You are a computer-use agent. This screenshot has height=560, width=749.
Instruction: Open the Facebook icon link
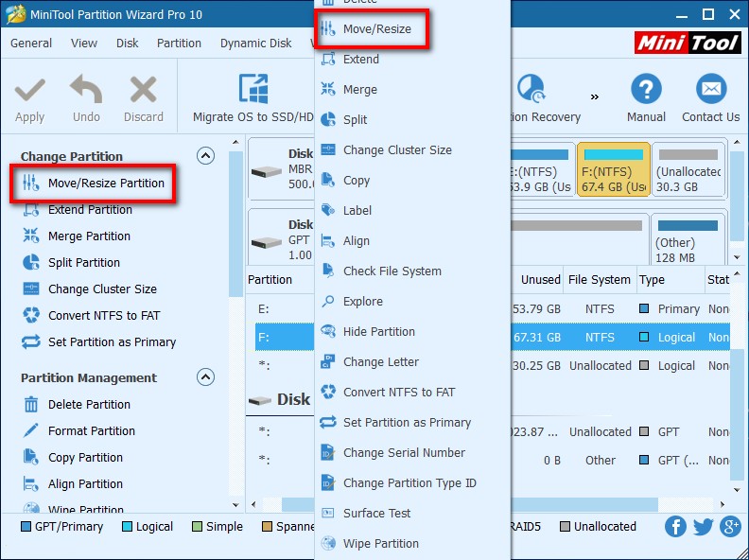click(675, 527)
